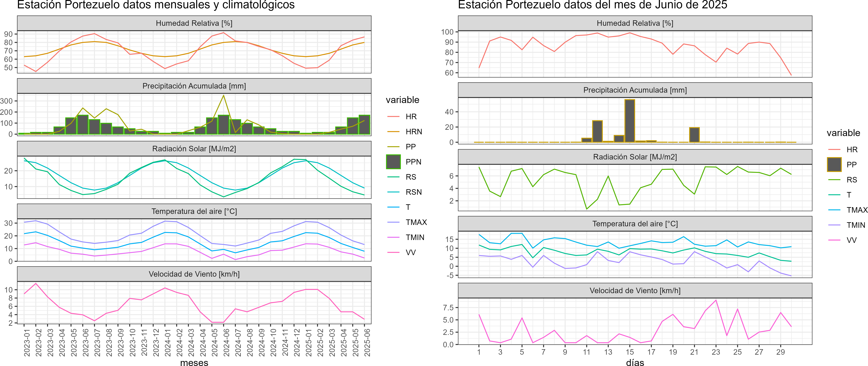Click day 29 tick label on June axis
This screenshot has width=868, height=366.
pos(780,352)
